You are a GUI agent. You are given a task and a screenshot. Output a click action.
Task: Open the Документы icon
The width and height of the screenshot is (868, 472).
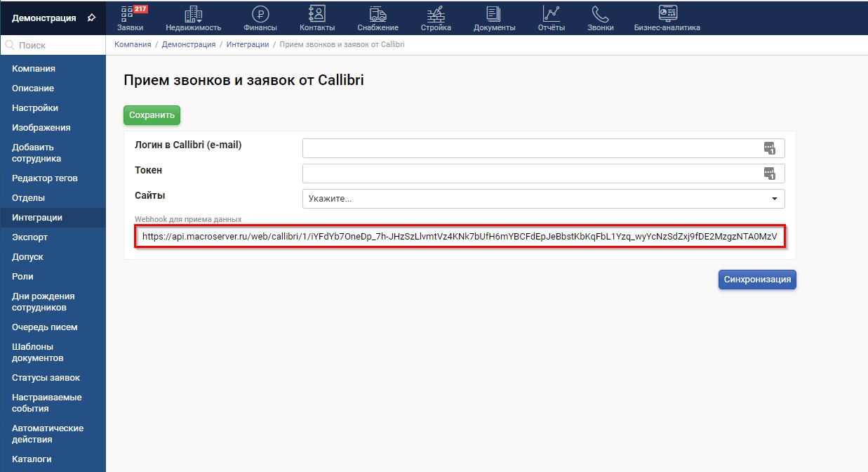[x=494, y=14]
